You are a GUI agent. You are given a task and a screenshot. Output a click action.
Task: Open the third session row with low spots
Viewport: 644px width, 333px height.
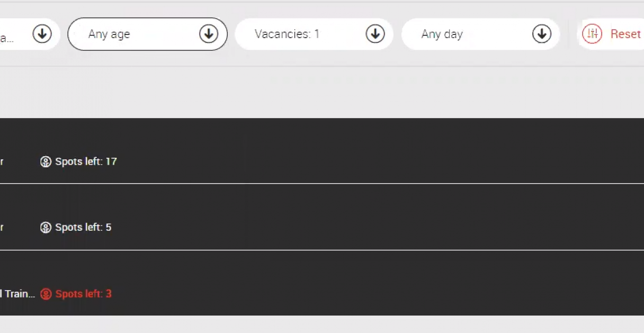tap(322, 283)
